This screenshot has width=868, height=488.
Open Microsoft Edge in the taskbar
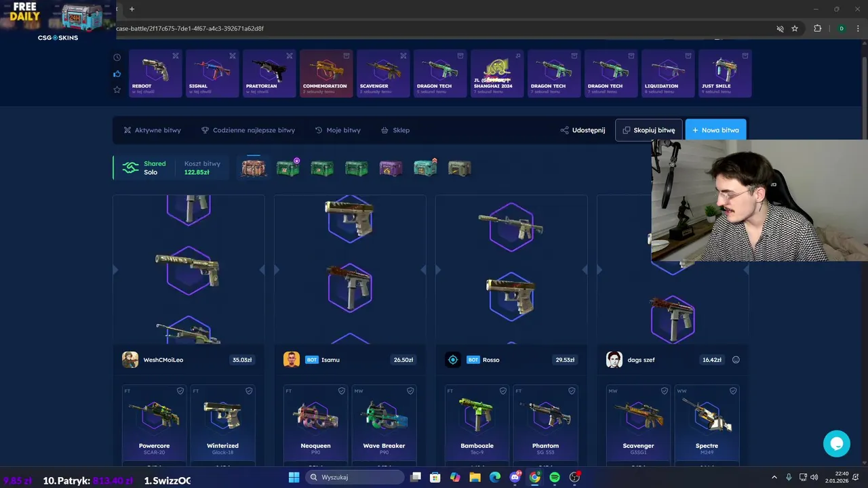click(495, 477)
